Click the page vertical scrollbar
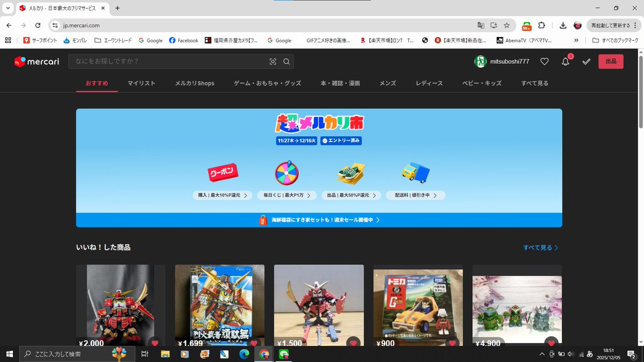Image resolution: width=644 pixels, height=362 pixels. pos(640,91)
